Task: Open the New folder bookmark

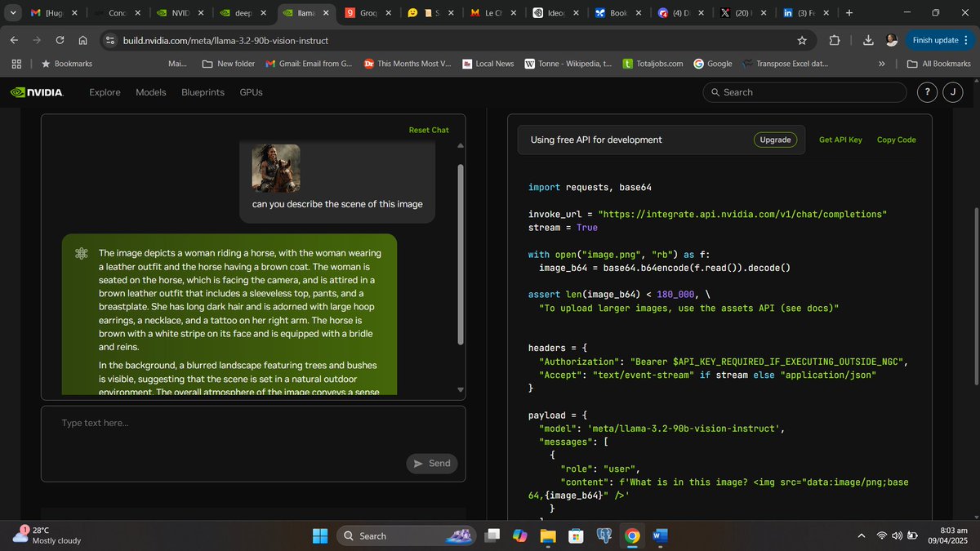Action: (229, 64)
